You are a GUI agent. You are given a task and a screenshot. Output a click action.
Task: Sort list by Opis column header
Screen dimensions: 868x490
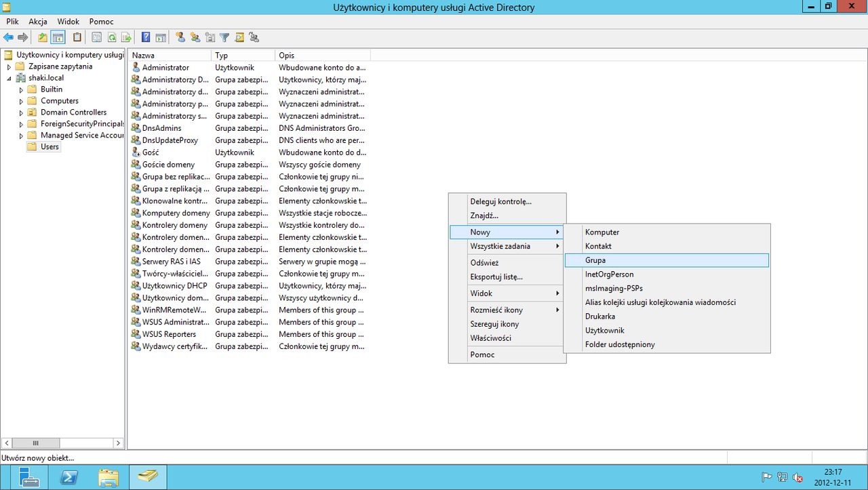click(323, 56)
